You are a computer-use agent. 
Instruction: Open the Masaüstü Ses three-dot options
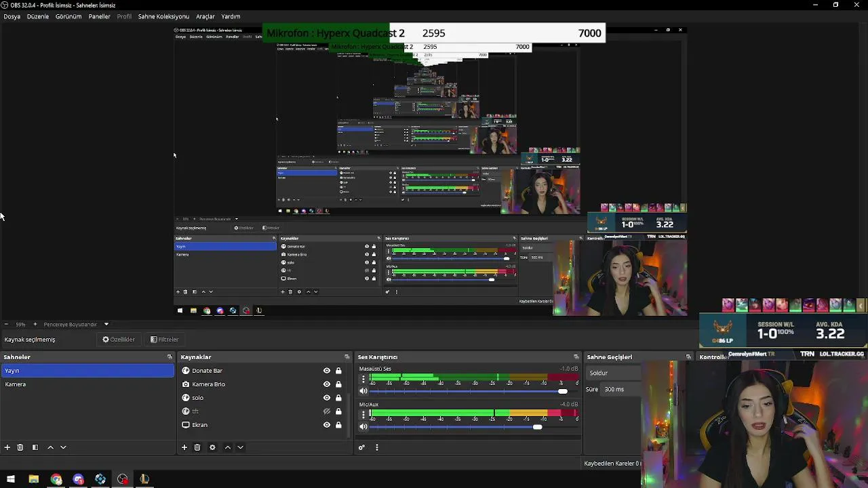click(363, 380)
